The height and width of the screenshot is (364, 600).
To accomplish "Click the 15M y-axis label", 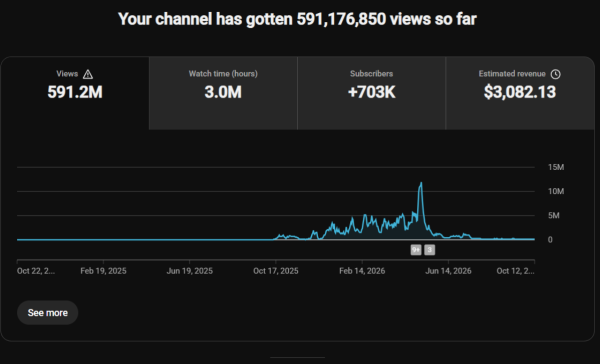I will [x=556, y=167].
